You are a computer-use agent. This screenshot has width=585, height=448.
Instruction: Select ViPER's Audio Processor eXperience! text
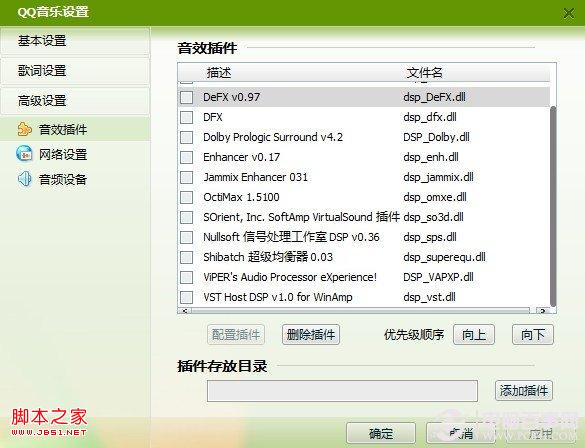(x=290, y=277)
